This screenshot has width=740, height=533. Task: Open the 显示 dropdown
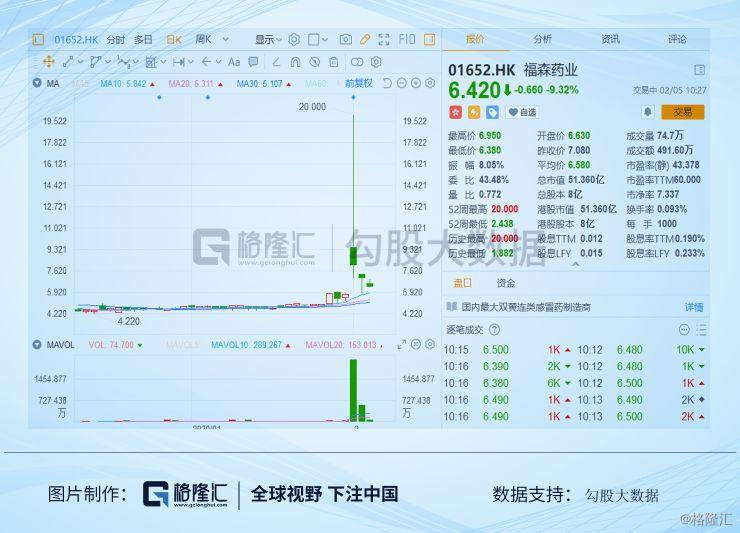click(x=268, y=39)
